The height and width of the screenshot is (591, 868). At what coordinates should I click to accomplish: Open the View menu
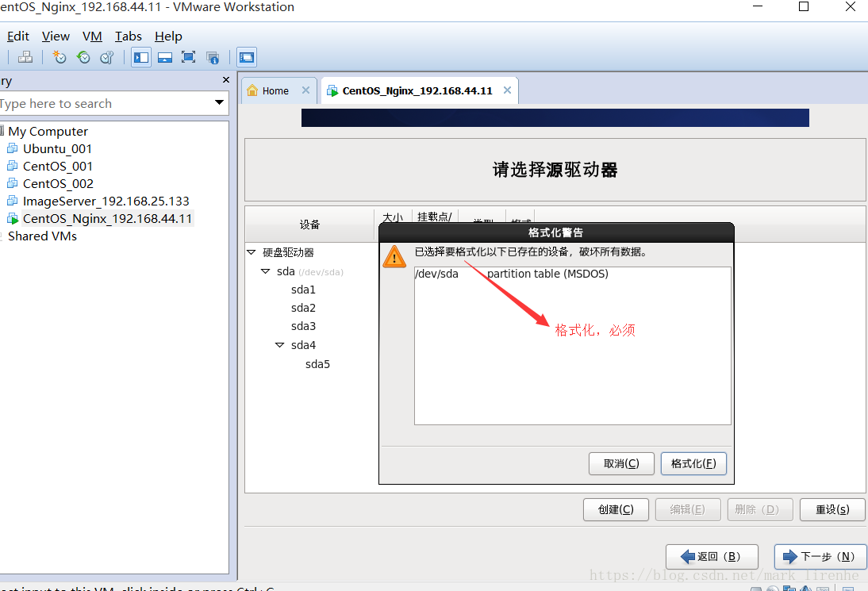pyautogui.click(x=56, y=36)
